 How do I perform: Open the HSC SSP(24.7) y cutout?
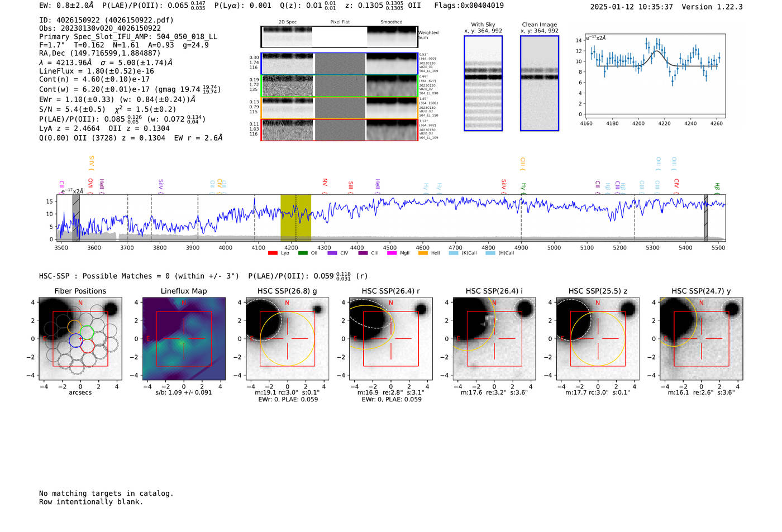pos(701,338)
